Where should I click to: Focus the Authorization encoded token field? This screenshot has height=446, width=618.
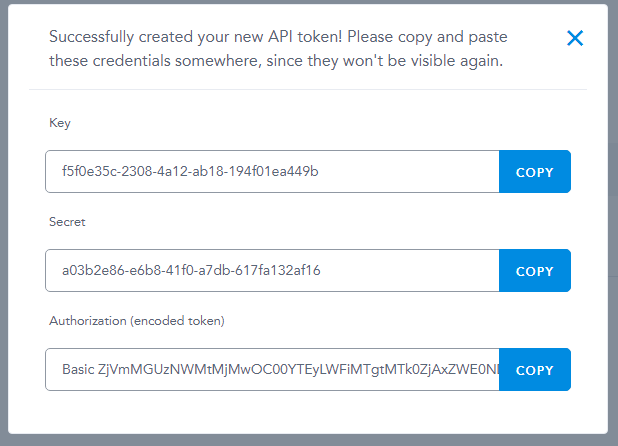coord(272,370)
